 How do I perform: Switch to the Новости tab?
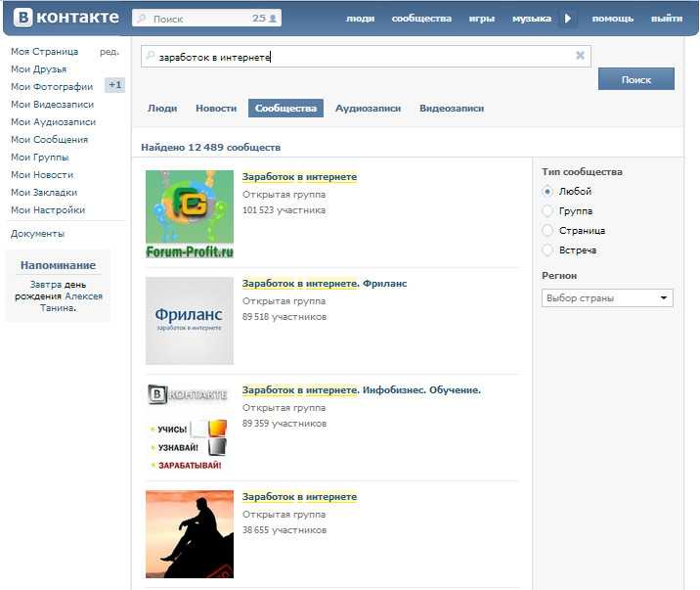(x=216, y=108)
